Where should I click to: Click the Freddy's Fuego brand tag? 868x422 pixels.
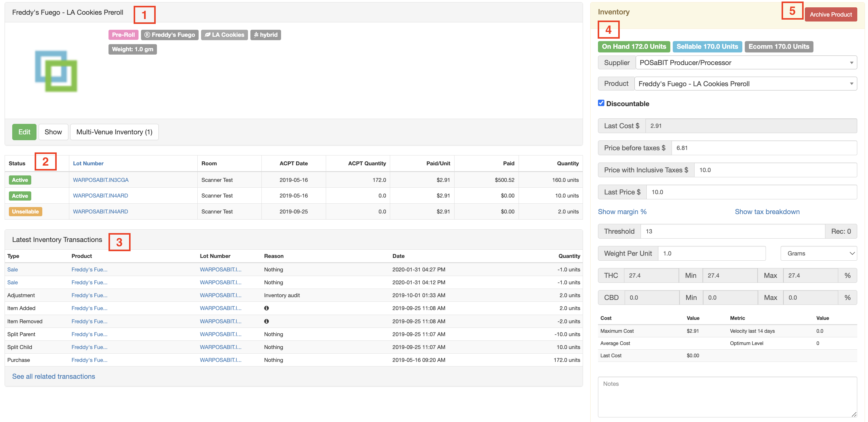(x=169, y=35)
